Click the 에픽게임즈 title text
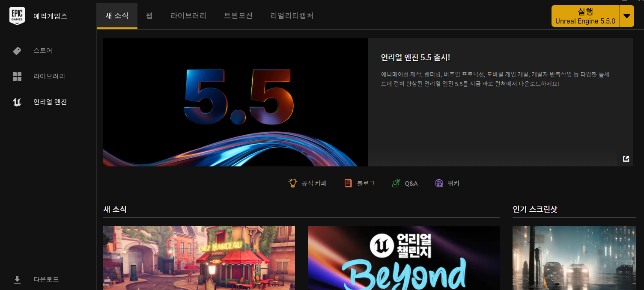644x290 pixels. click(51, 16)
